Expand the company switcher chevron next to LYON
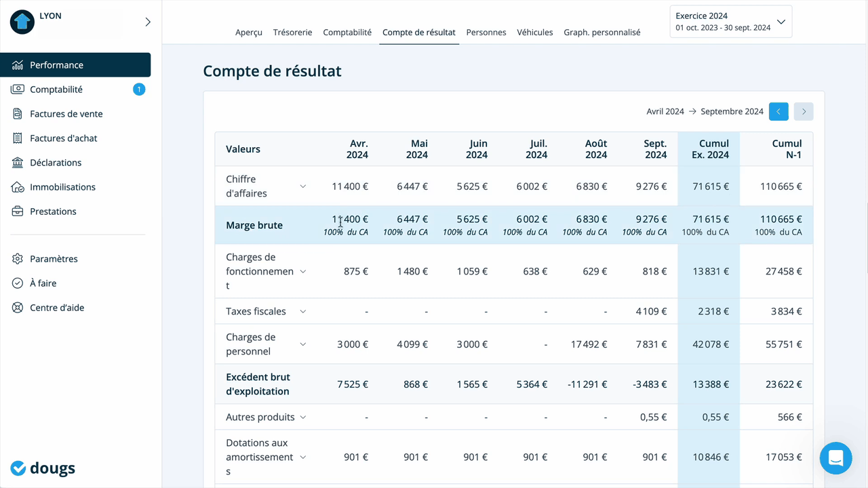 148,22
